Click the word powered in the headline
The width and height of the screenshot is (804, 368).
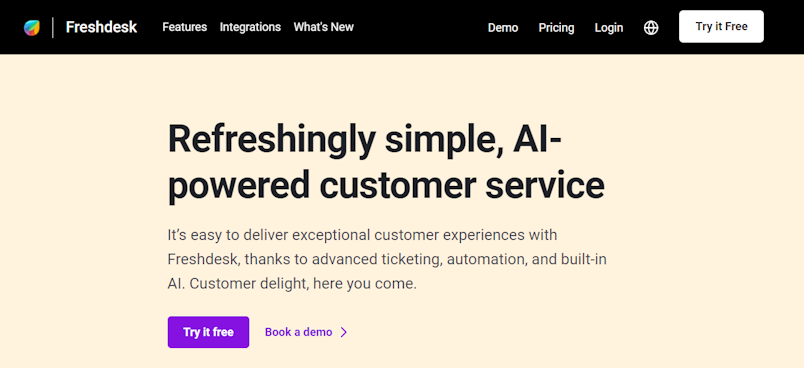click(x=239, y=185)
